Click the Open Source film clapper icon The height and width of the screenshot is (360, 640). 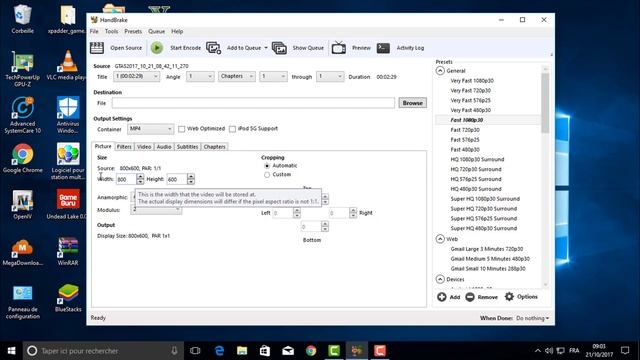tap(97, 48)
